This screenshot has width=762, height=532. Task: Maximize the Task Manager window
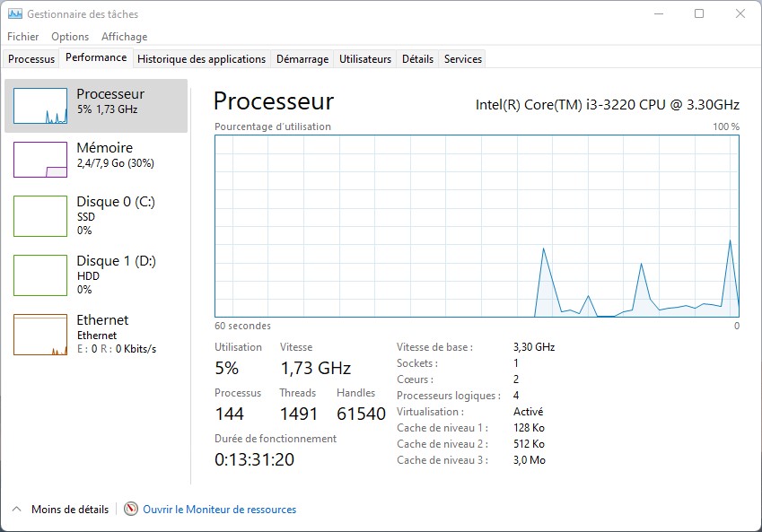(699, 14)
